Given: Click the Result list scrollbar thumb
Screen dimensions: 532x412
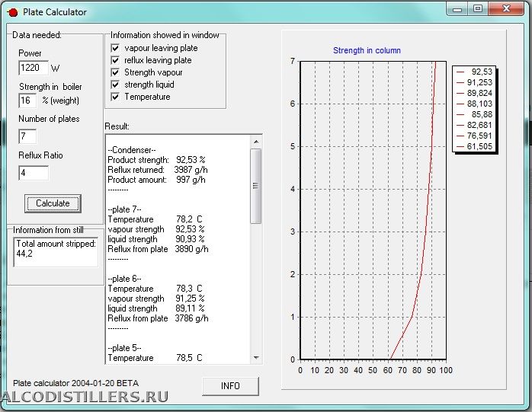Looking at the screenshot, I should [256, 185].
